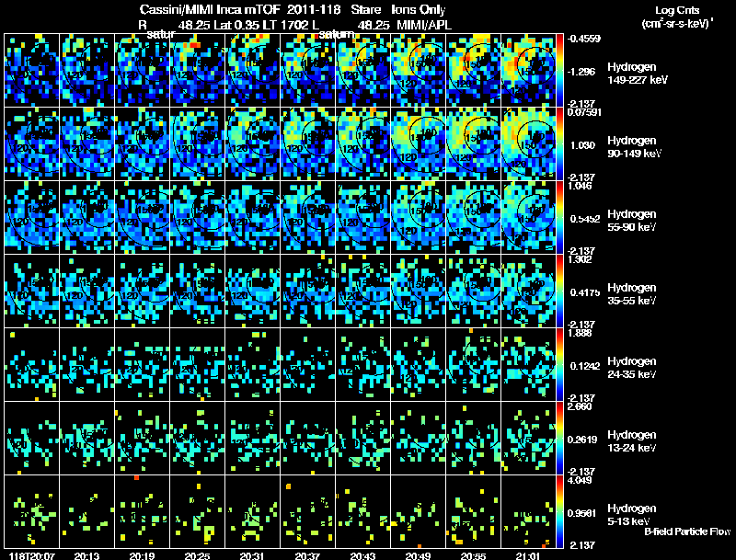Select the Hydrogen 5-13 keV panel at 20:37
The width and height of the screenshot is (736, 560).
click(x=308, y=511)
